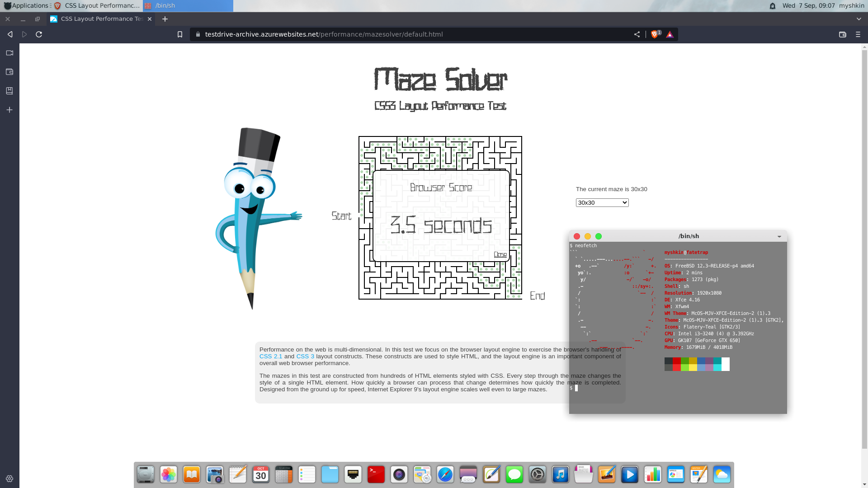Click the Brave Shields icon in address bar

click(x=654, y=34)
